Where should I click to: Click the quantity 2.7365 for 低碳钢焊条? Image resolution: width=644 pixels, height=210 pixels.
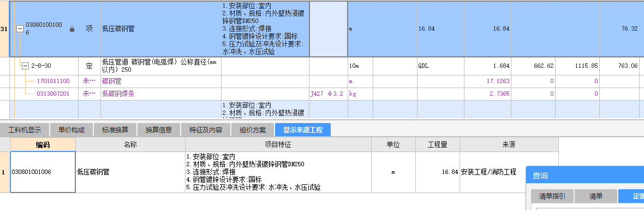point(499,94)
